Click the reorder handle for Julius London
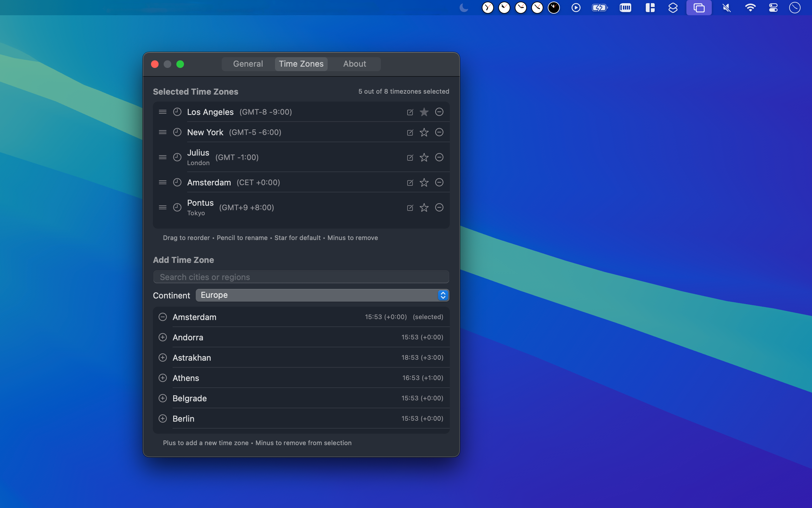Screen dimensions: 812x508 tap(163, 157)
